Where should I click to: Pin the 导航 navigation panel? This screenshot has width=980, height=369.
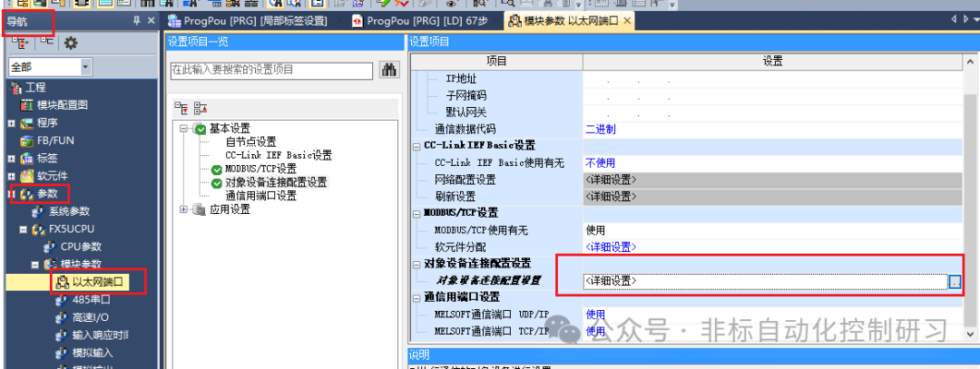[137, 21]
